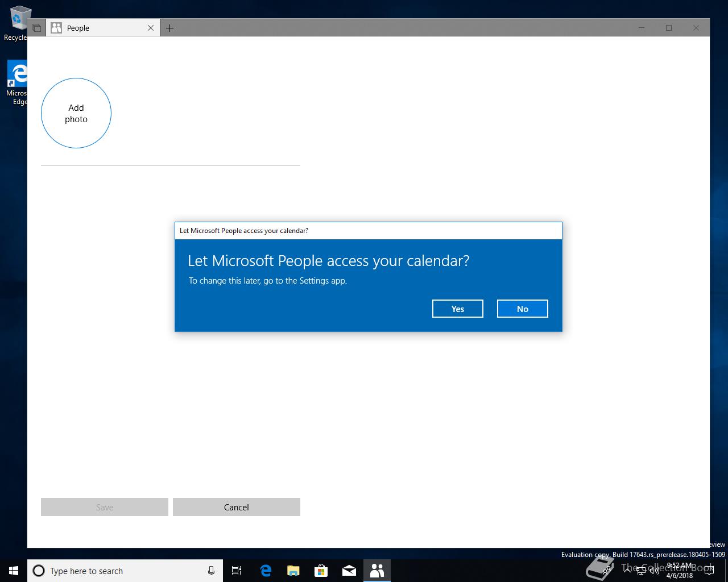
Task: Click the Type here to search box
Action: point(125,571)
